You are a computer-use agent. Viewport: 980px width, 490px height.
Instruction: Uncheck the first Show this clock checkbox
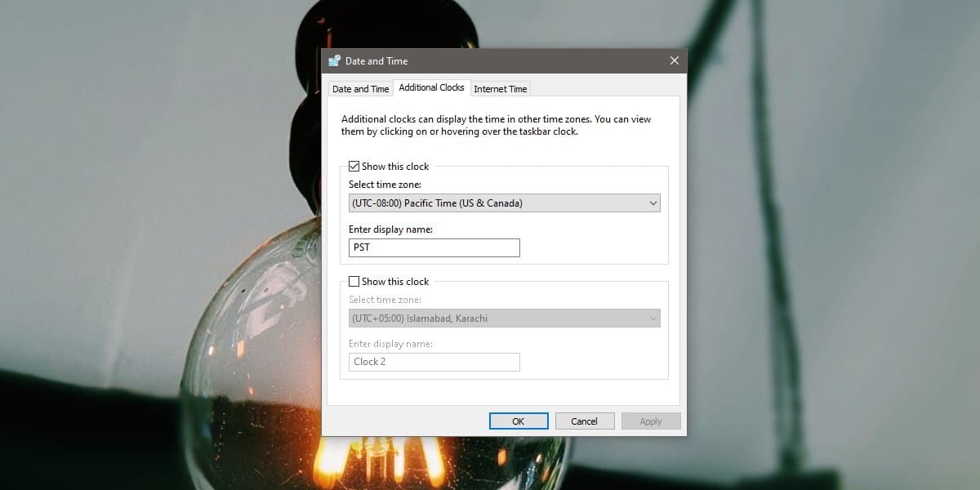(354, 166)
